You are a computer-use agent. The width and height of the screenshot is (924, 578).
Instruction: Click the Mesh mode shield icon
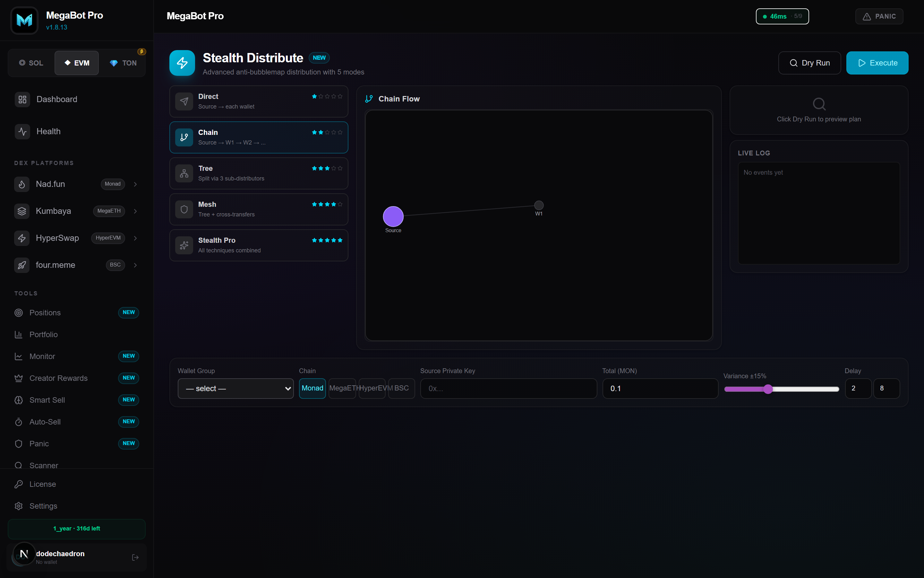(x=184, y=209)
